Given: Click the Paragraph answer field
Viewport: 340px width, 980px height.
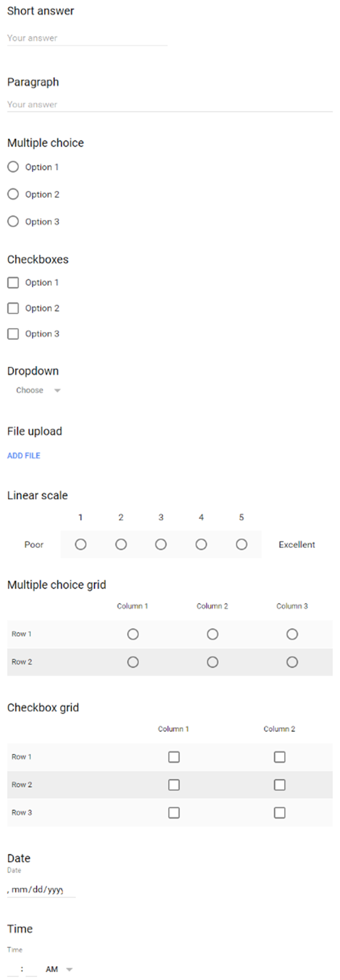Looking at the screenshot, I should coord(169,105).
